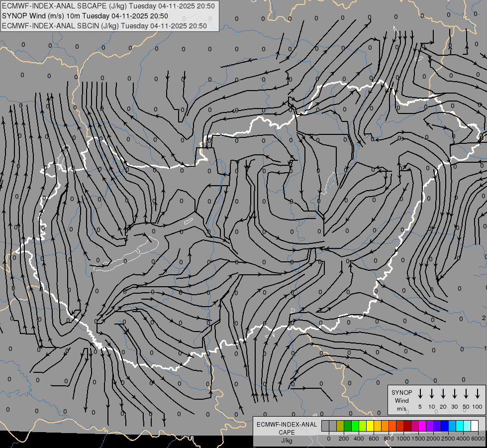Click ECMWF-INDEX-ANAL label in CAPE legend
This screenshot has width=487, height=448.
[x=287, y=425]
